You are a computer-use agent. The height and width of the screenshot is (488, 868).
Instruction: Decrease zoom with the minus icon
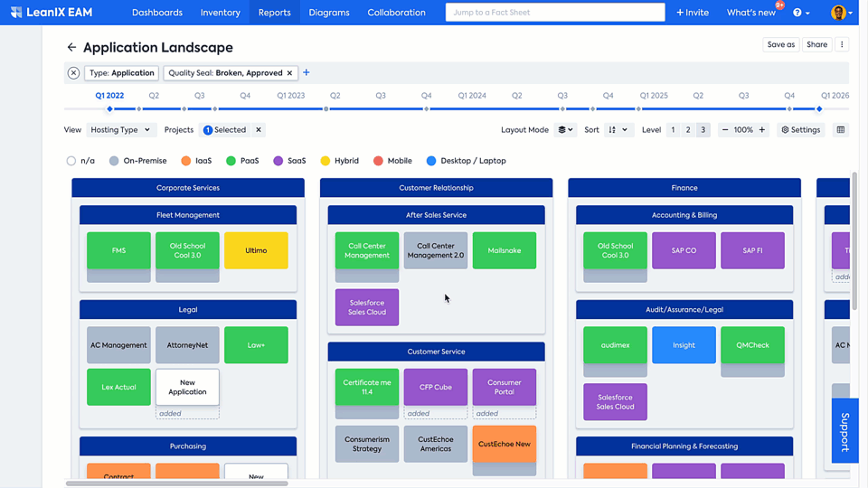coord(725,130)
